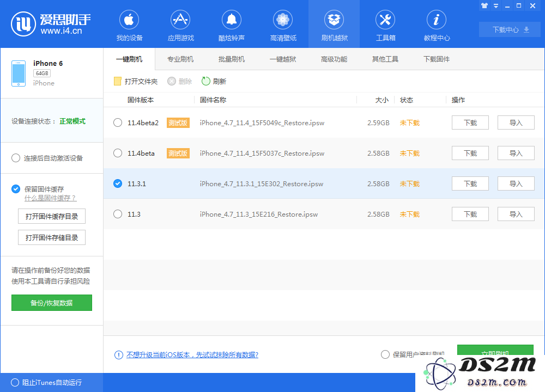The height and width of the screenshot is (392, 545).
Task: Open Download Center (下载中心) button
Action: point(510,29)
